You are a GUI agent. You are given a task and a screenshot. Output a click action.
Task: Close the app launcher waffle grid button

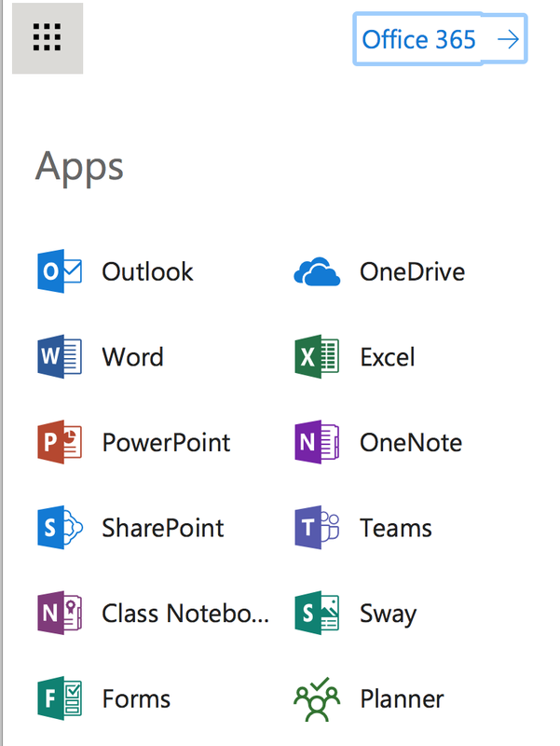48,38
